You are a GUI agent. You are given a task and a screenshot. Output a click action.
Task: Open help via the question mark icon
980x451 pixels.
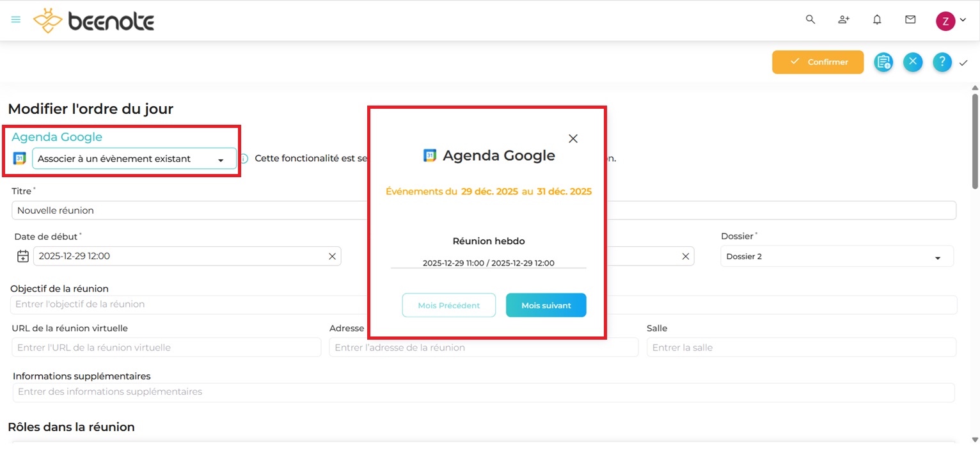(942, 62)
